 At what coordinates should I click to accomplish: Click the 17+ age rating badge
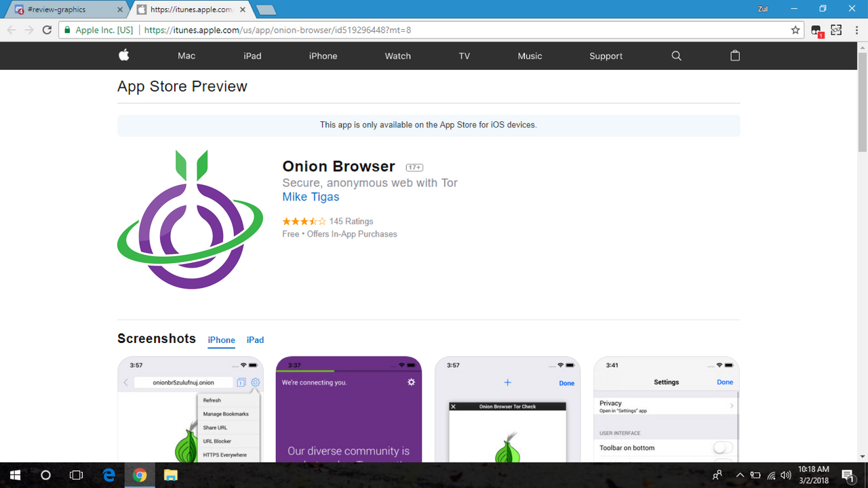click(414, 167)
